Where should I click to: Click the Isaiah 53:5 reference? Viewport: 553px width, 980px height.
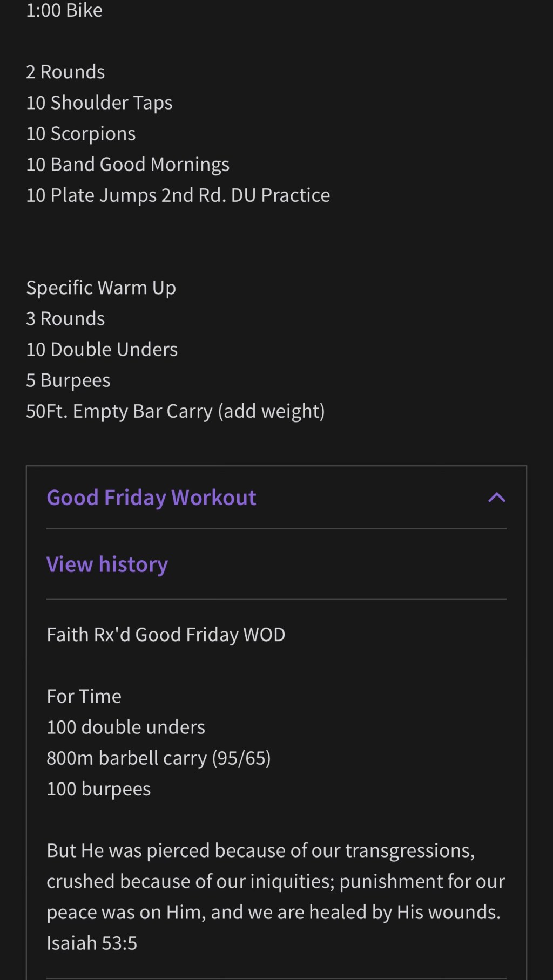[92, 943]
